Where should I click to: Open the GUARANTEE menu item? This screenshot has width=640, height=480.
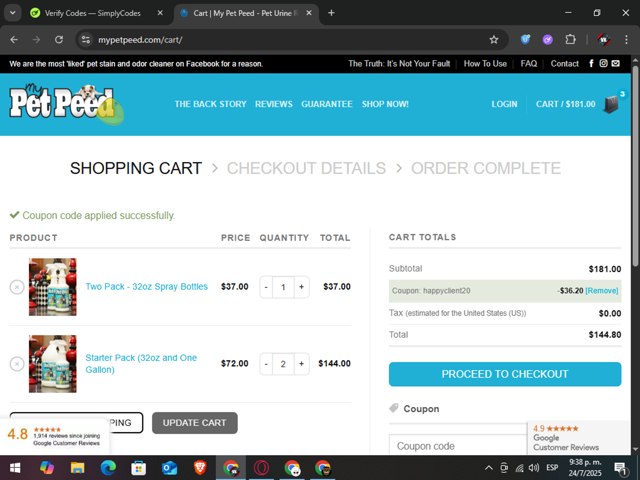click(327, 104)
